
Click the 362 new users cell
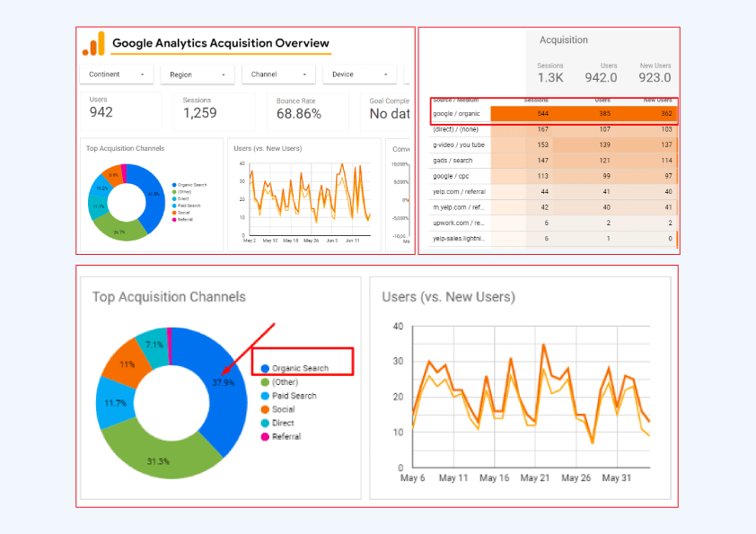click(666, 114)
